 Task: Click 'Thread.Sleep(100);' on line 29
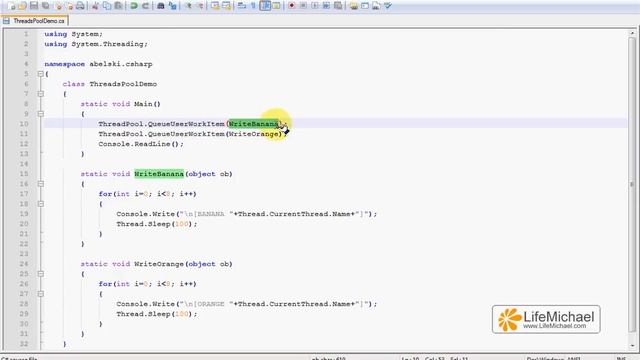[157, 314]
